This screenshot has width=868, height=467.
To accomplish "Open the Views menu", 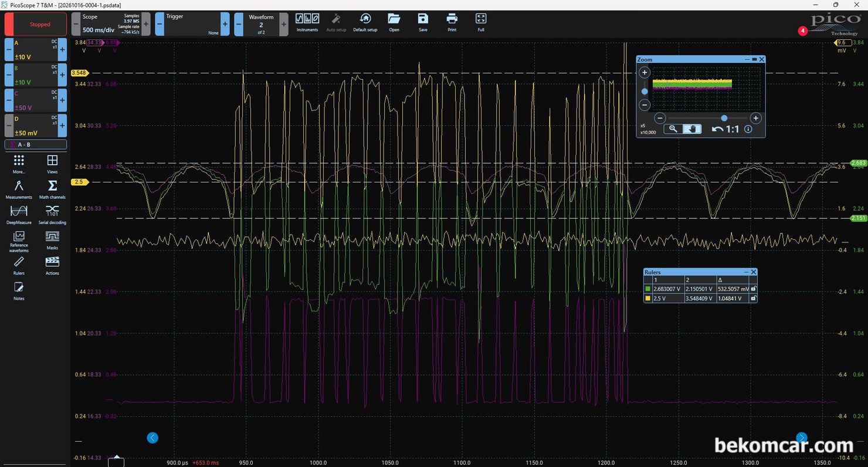I will 52,164.
